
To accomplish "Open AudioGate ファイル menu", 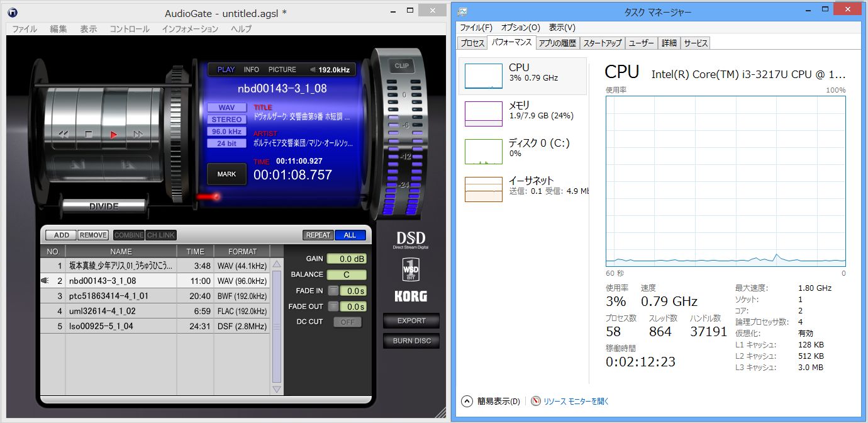I will click(x=25, y=29).
